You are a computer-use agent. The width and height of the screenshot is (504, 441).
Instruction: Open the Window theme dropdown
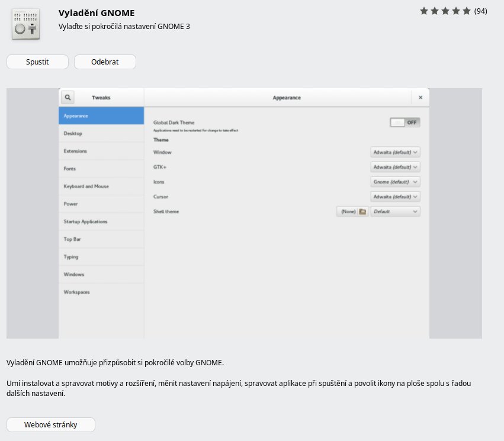click(x=396, y=152)
